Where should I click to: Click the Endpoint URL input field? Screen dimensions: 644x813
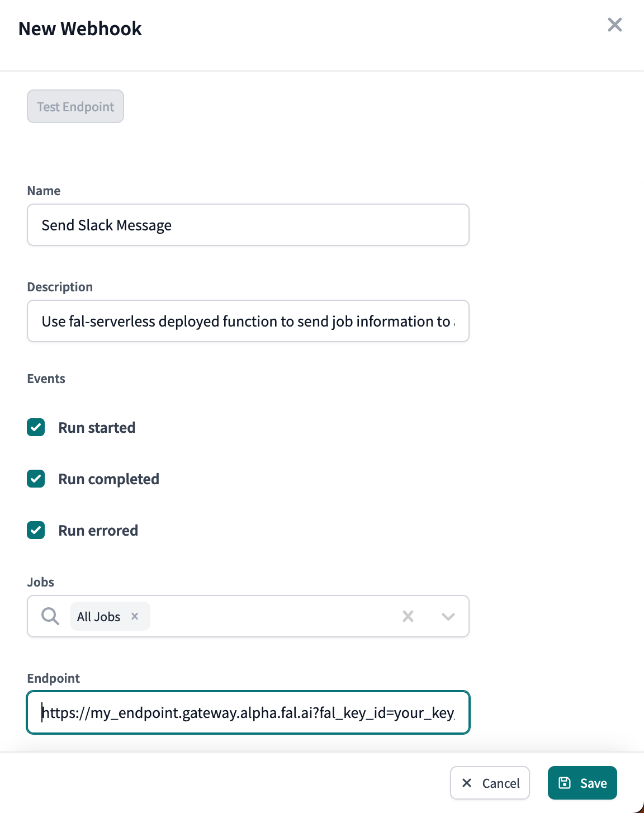(248, 712)
